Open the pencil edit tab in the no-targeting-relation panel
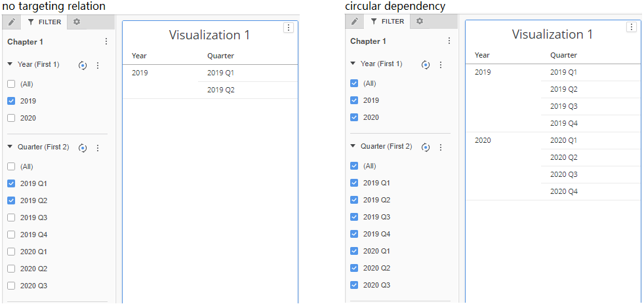Image resolution: width=644 pixels, height=304 pixels. click(x=11, y=22)
